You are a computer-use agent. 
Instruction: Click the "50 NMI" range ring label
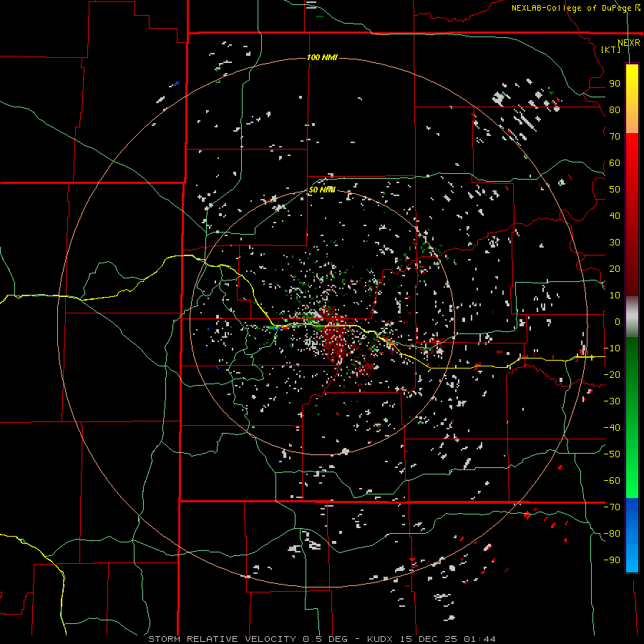(323, 190)
